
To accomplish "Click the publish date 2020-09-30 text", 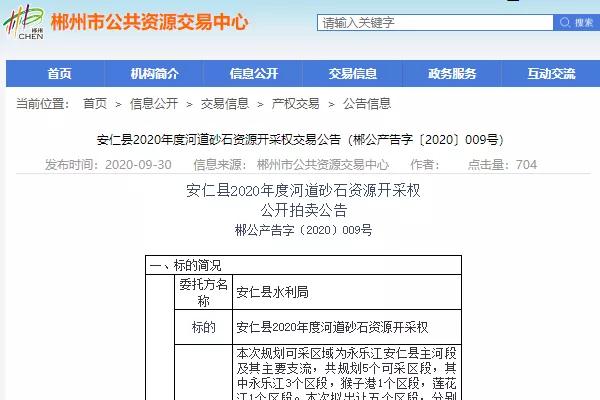I will 138,165.
